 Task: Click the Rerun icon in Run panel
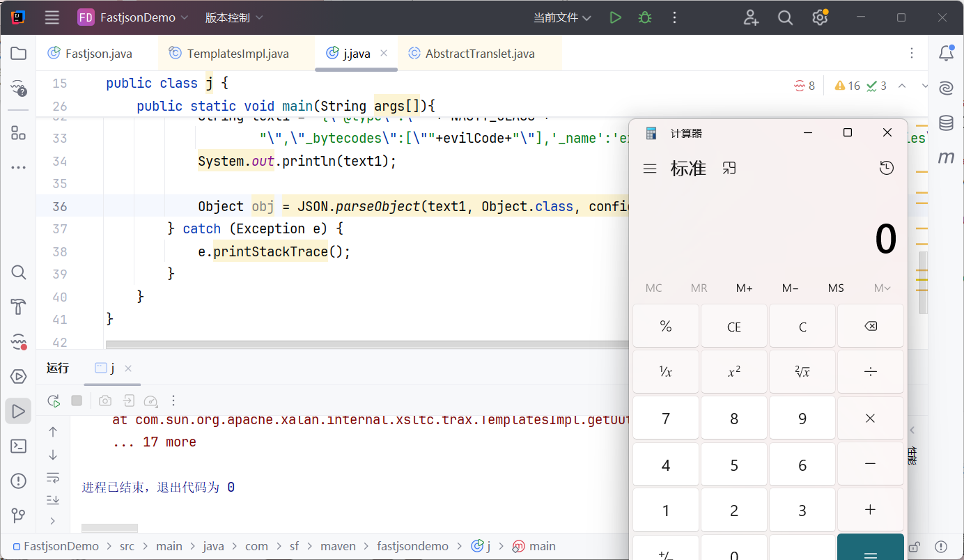54,400
